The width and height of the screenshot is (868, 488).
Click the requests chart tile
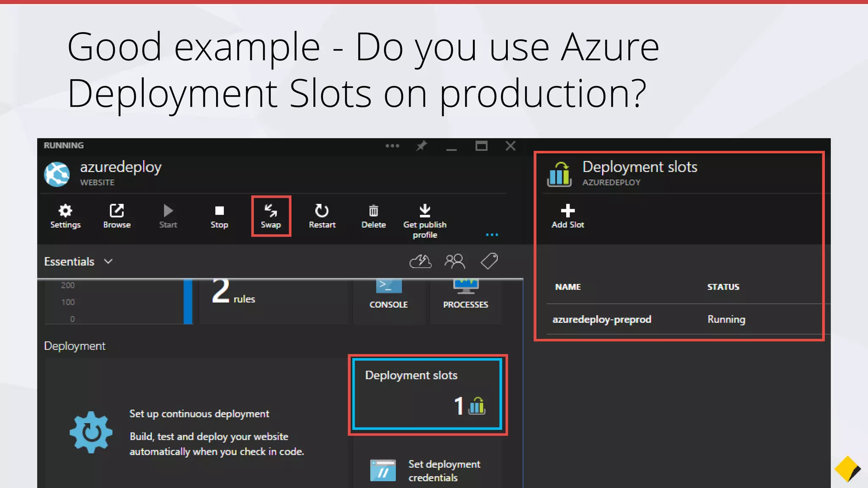pyautogui.click(x=119, y=302)
